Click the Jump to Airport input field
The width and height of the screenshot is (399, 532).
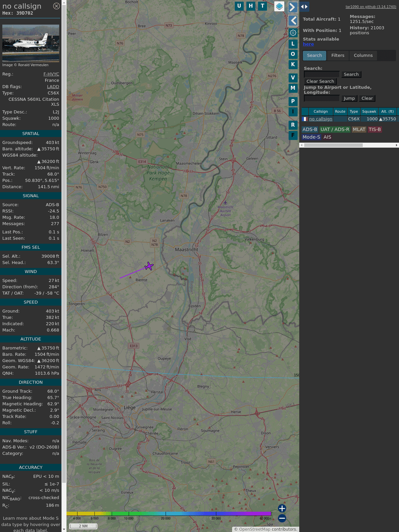(322, 98)
